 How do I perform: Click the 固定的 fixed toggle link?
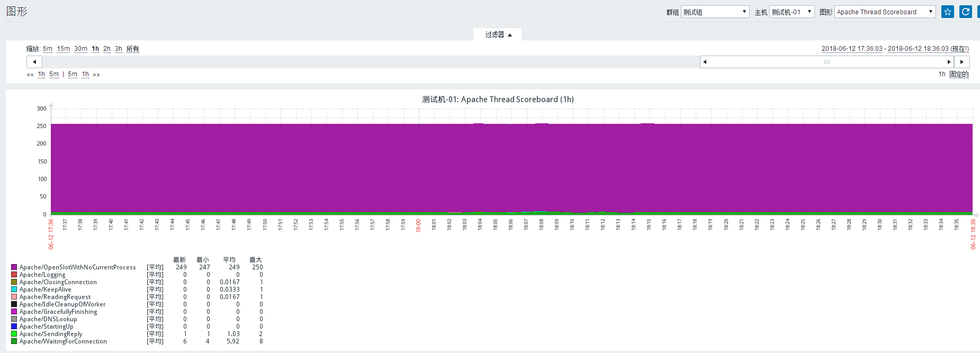coord(959,74)
